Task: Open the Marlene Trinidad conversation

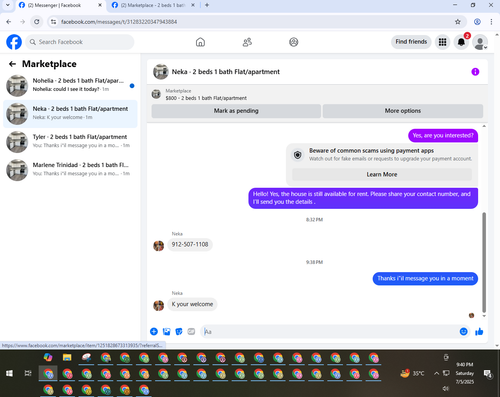Action: (x=70, y=170)
